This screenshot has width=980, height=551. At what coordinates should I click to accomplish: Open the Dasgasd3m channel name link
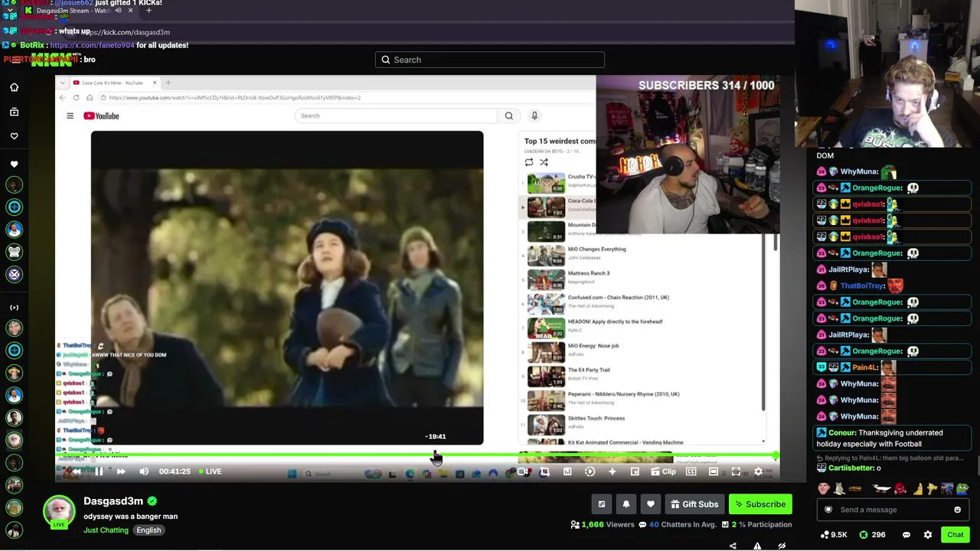(113, 501)
